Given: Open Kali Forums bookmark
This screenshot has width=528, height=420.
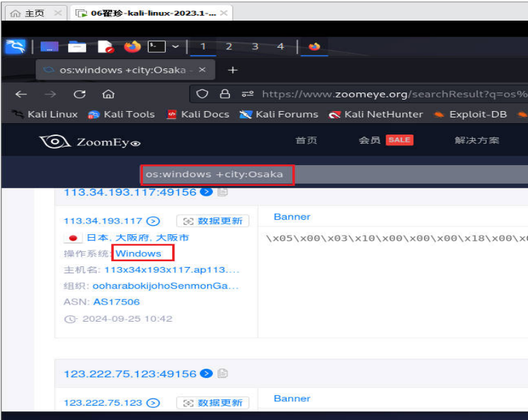Looking at the screenshot, I should pyautogui.click(x=278, y=115).
